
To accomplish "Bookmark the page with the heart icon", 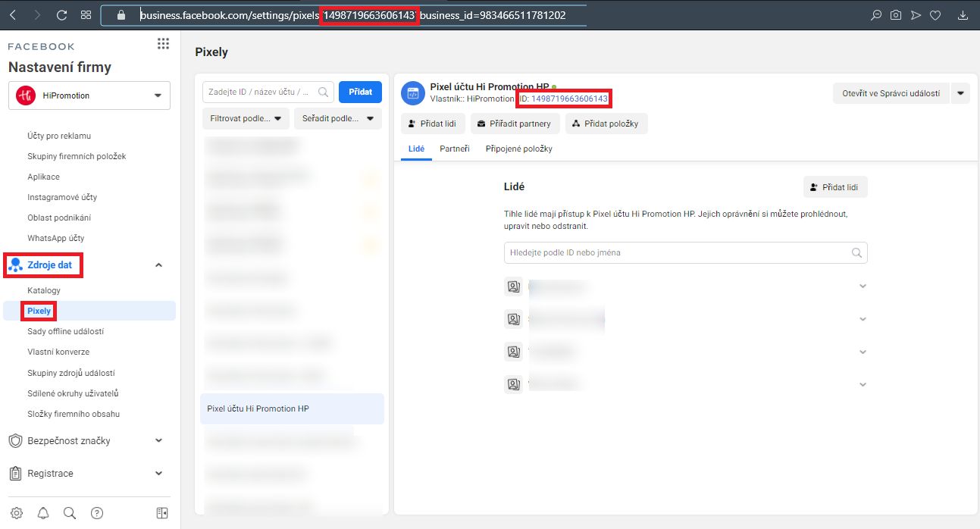I will pyautogui.click(x=935, y=15).
